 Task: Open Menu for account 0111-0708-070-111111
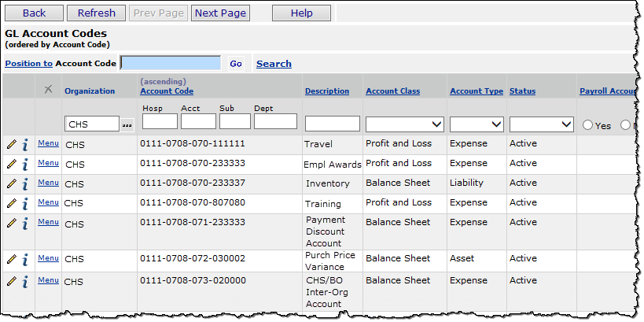coord(48,143)
